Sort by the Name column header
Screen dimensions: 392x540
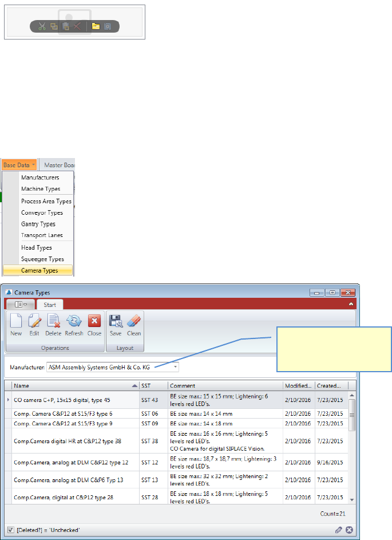click(x=76, y=386)
